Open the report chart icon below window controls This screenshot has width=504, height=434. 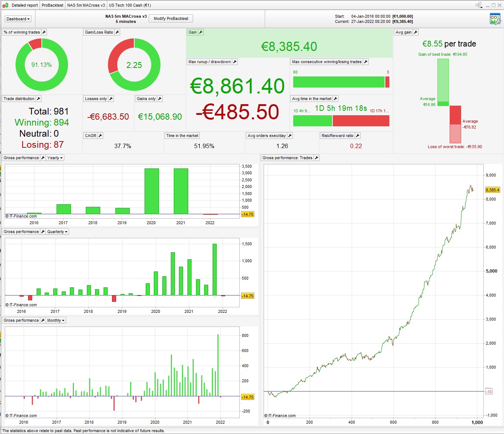[x=495, y=19]
